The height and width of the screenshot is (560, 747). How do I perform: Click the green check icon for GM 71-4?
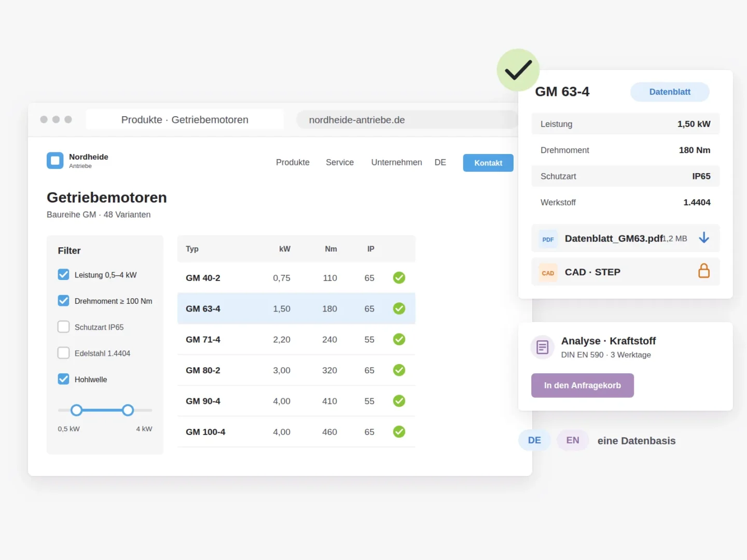(399, 340)
